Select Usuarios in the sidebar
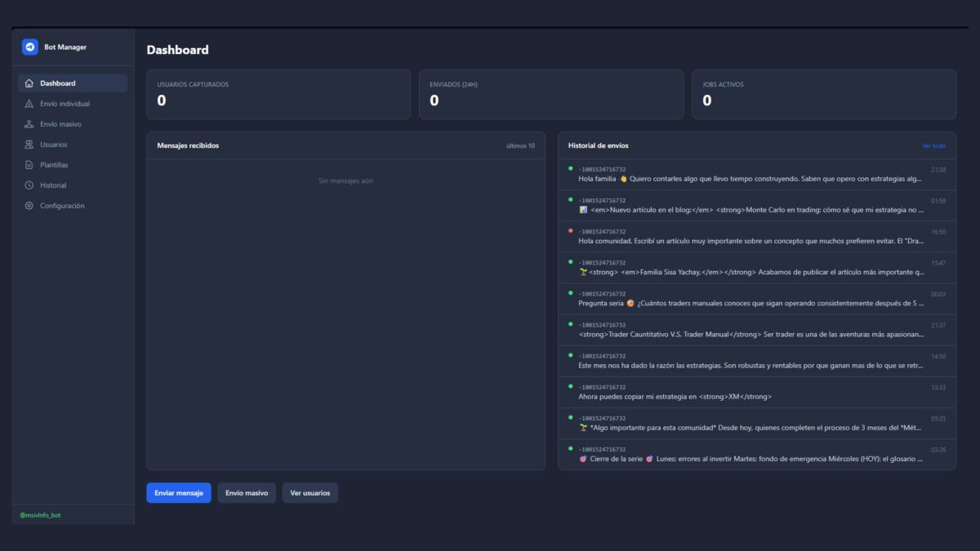The image size is (980, 551). coord(73,144)
